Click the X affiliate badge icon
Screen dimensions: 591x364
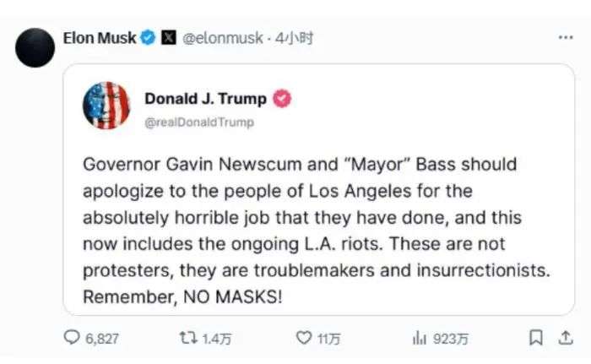click(169, 38)
